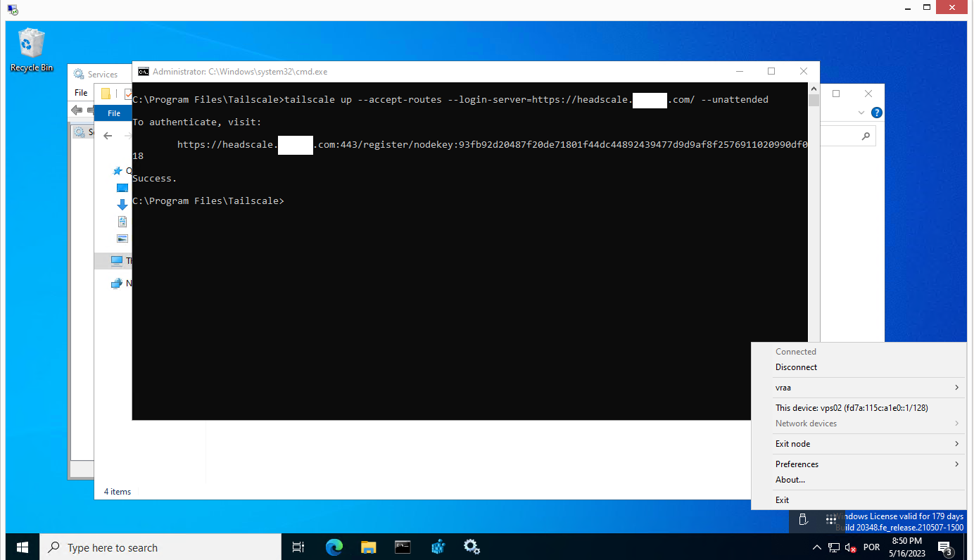Open Microsoft Edge from the taskbar
Screen dimensions: 974x560
pos(333,547)
